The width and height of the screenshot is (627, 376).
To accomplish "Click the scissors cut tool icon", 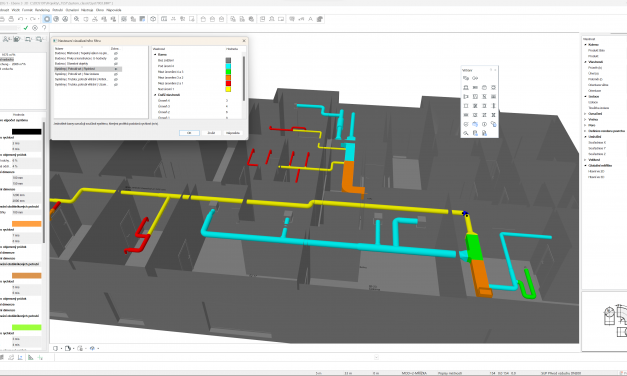I will pos(95,19).
